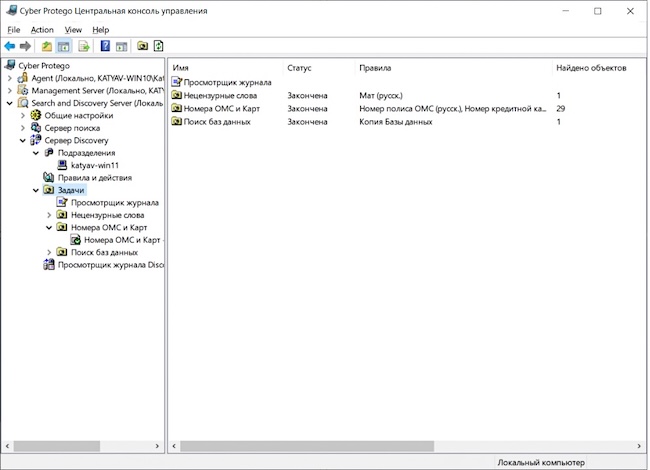Expand the Общие настройки node
Viewport: 650px width, 470px height.
click(x=23, y=116)
